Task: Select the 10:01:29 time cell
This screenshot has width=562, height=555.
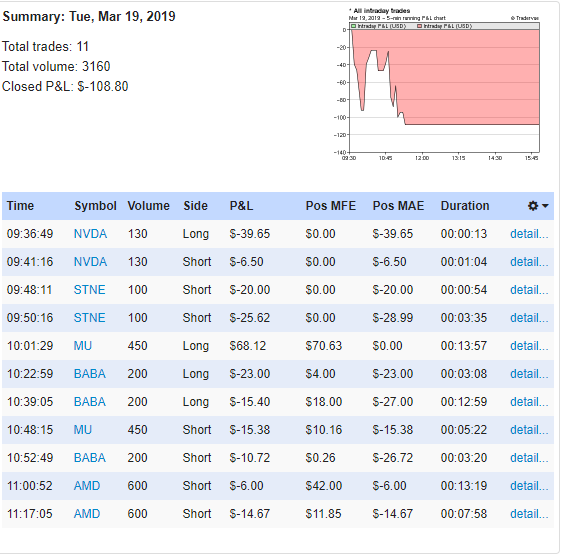Action: point(30,346)
